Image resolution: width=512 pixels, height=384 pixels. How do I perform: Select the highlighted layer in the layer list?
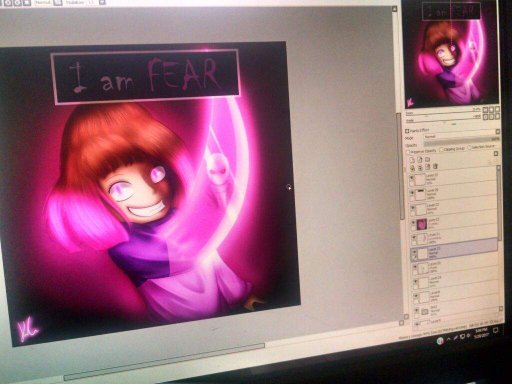(454, 250)
